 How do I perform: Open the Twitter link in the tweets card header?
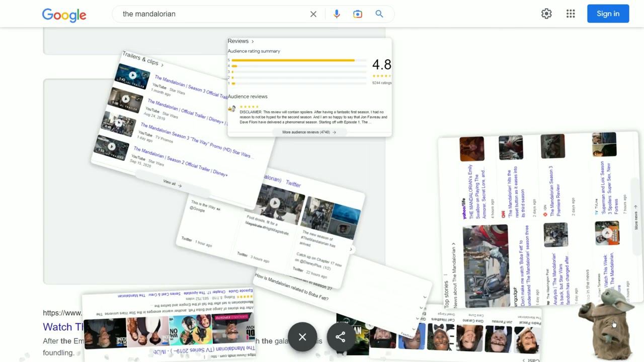click(293, 184)
